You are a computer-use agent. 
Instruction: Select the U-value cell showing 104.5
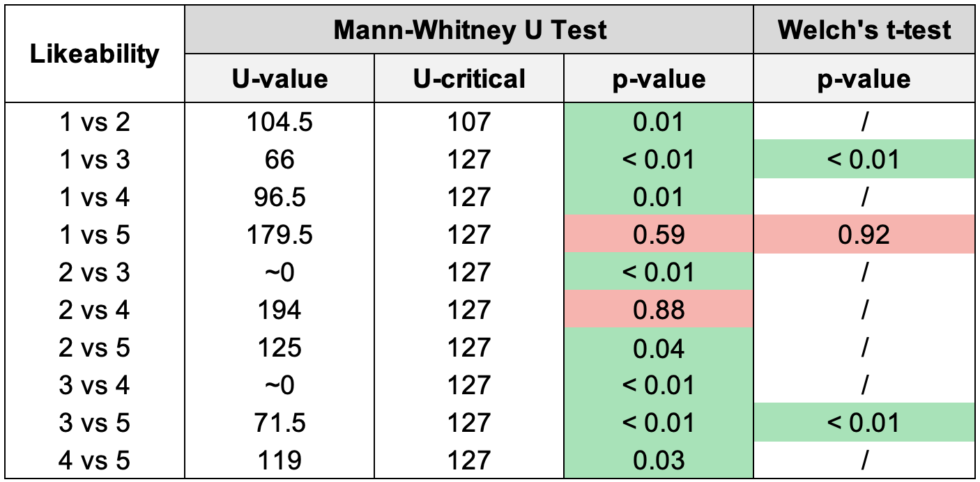[280, 123]
